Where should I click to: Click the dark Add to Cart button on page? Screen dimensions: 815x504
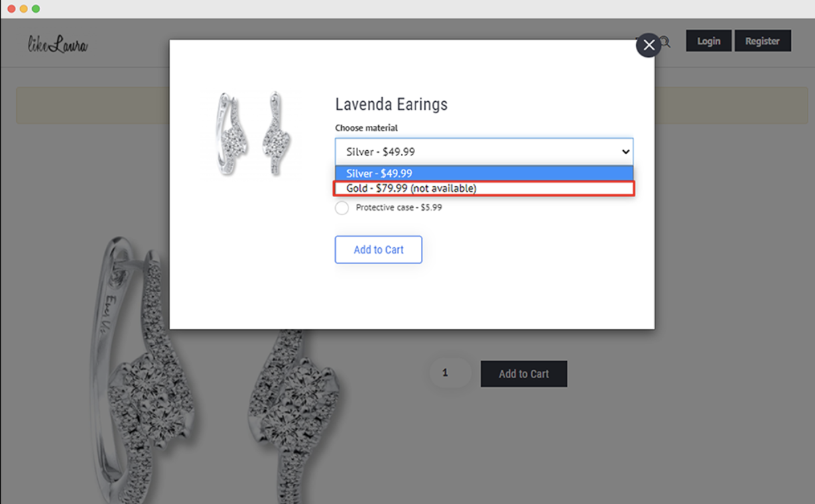[x=524, y=374]
